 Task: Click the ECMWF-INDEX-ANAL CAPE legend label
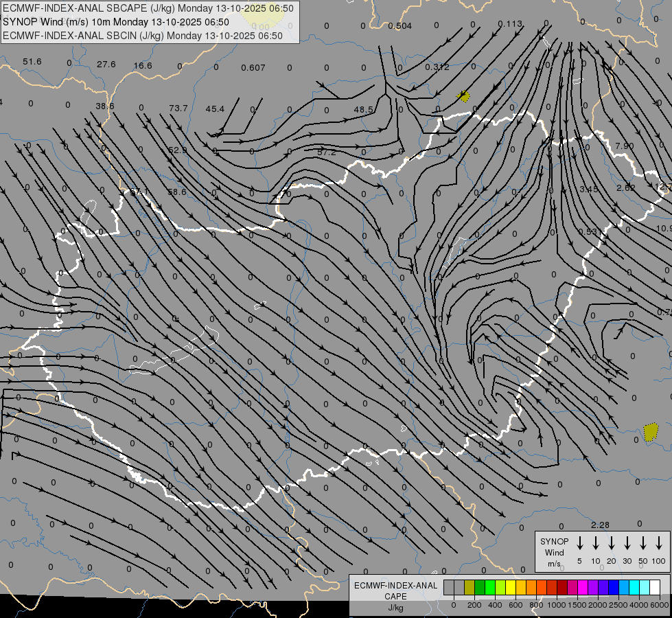[x=395, y=591]
